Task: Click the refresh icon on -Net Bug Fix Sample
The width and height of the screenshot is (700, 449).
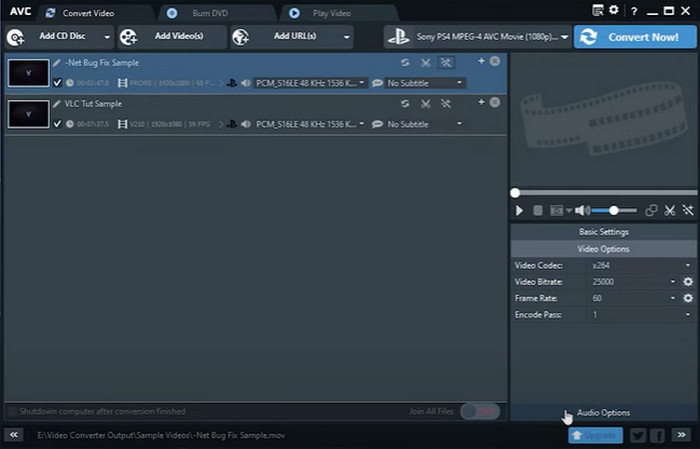Action: (x=405, y=63)
